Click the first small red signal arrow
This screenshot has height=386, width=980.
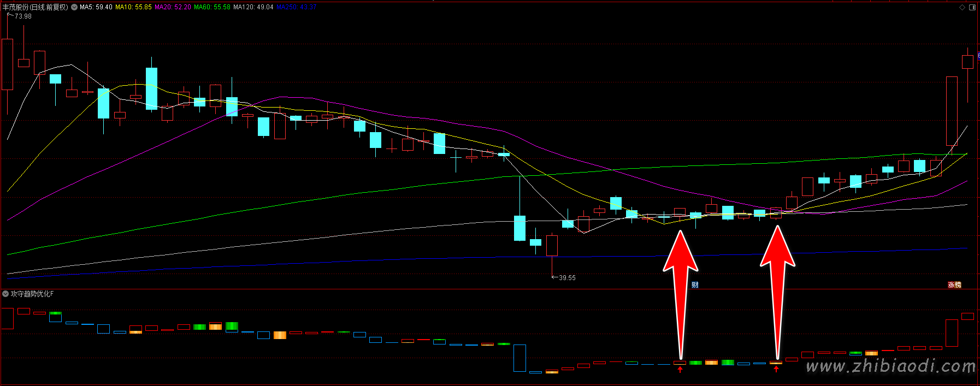[x=680, y=370]
